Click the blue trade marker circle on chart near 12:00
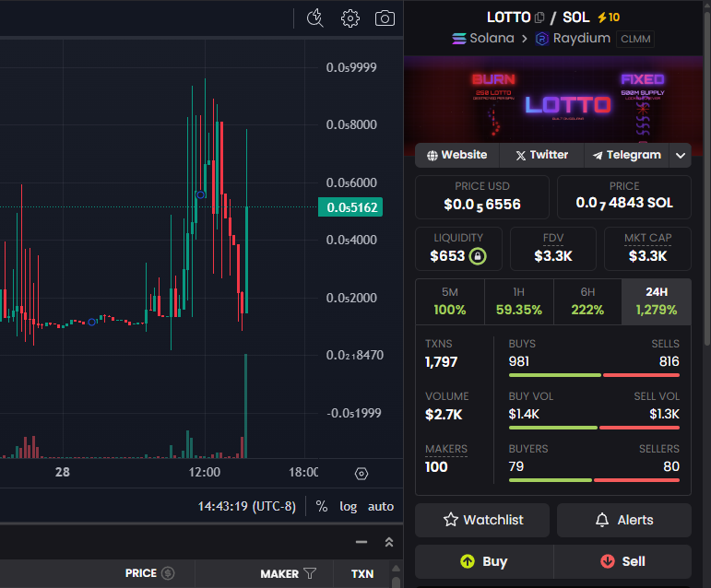Viewport: 711px width, 588px height. tap(200, 194)
